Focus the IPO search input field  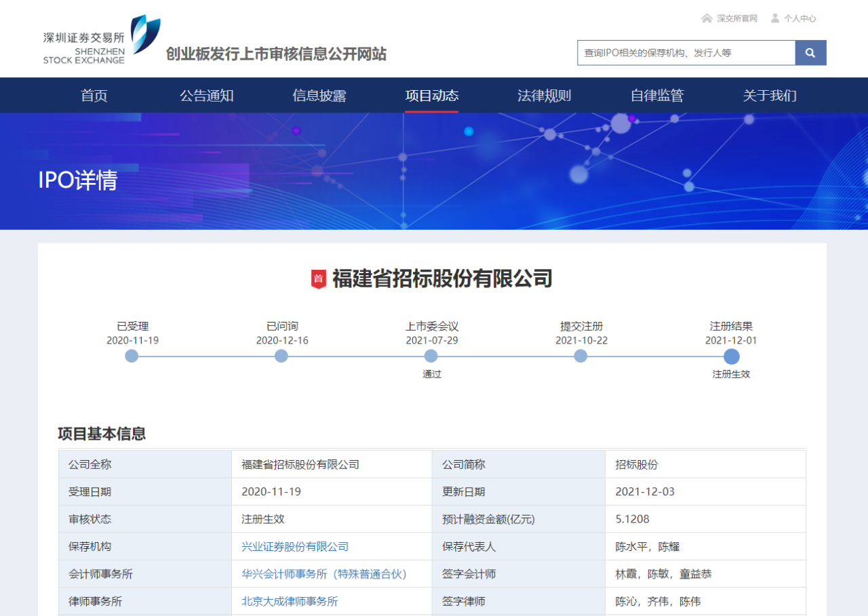point(686,53)
